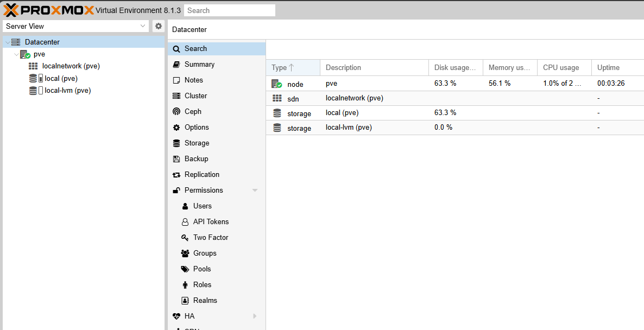Screen dimensions: 644x330
Task: Click the Replication arrows icon
Action: (x=176, y=175)
